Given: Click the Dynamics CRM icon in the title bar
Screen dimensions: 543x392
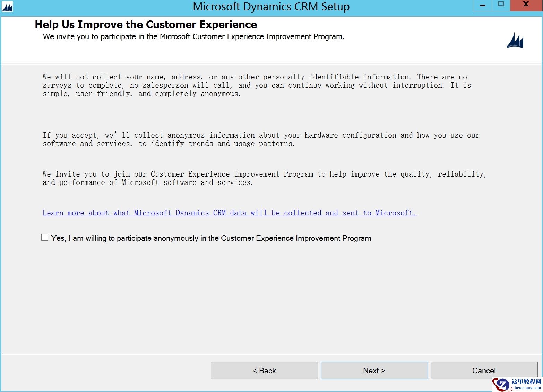Looking at the screenshot, I should (7, 7).
